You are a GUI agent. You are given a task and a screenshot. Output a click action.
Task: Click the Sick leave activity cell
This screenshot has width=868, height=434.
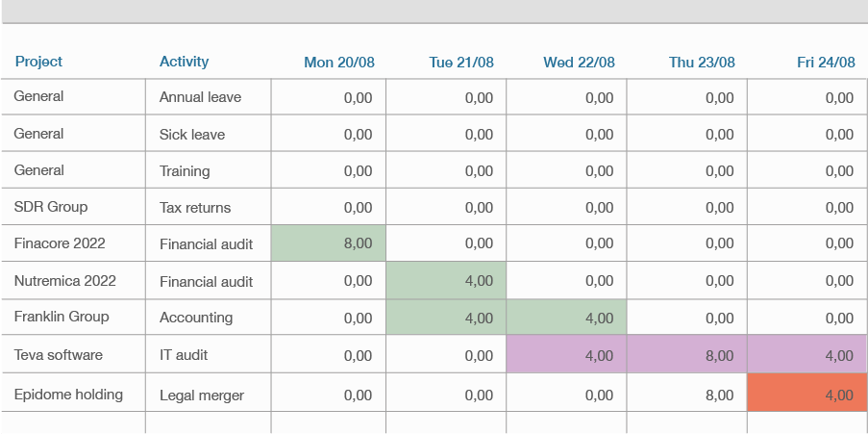click(x=209, y=134)
